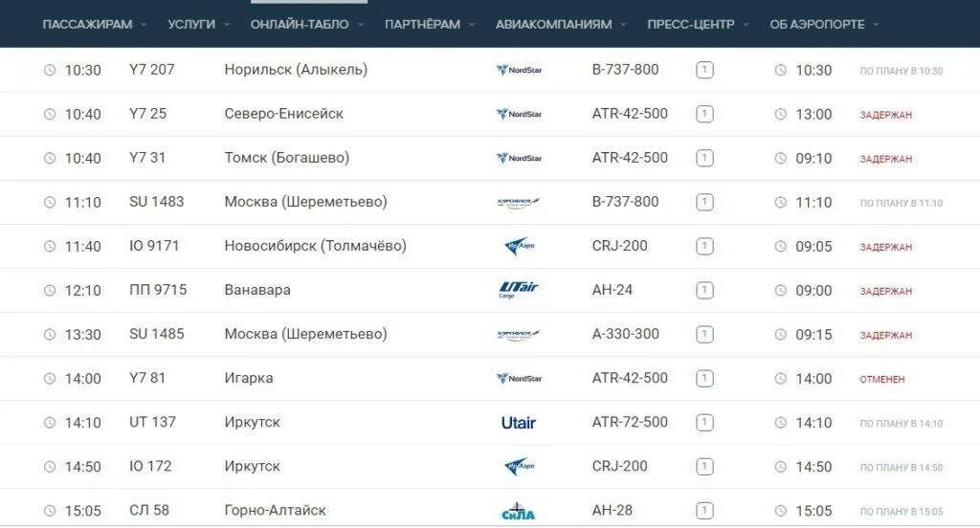Open the Об аэропорте menu

click(824, 24)
